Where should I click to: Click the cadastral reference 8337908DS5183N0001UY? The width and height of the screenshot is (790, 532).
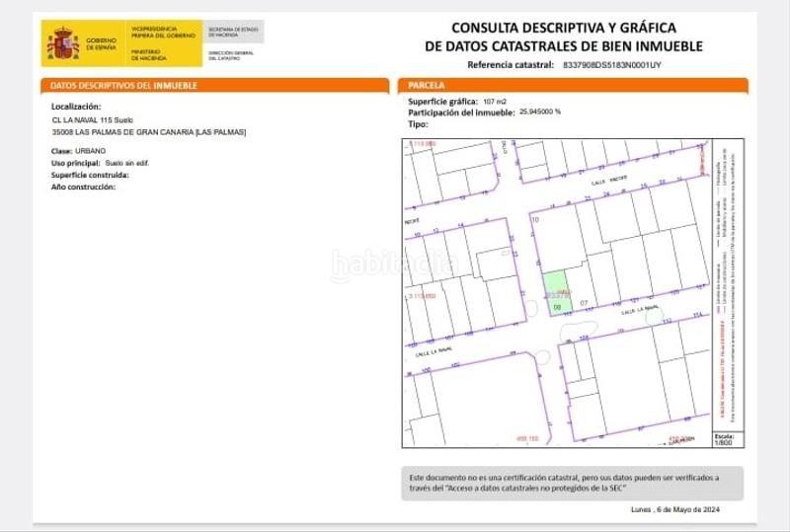[610, 64]
